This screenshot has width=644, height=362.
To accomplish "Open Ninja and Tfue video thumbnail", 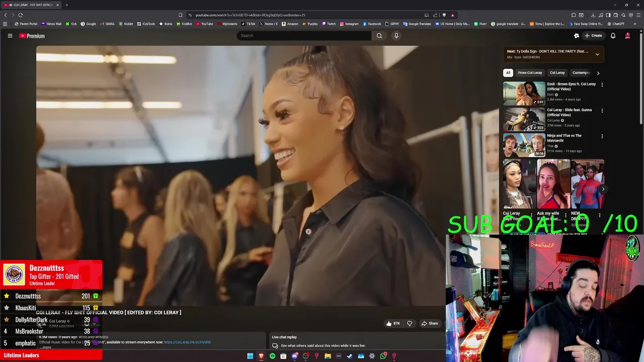I will (x=524, y=144).
